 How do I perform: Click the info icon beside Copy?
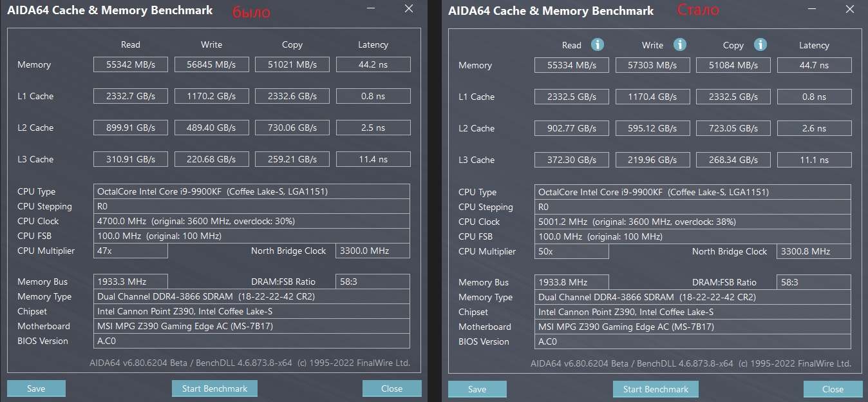(x=760, y=44)
